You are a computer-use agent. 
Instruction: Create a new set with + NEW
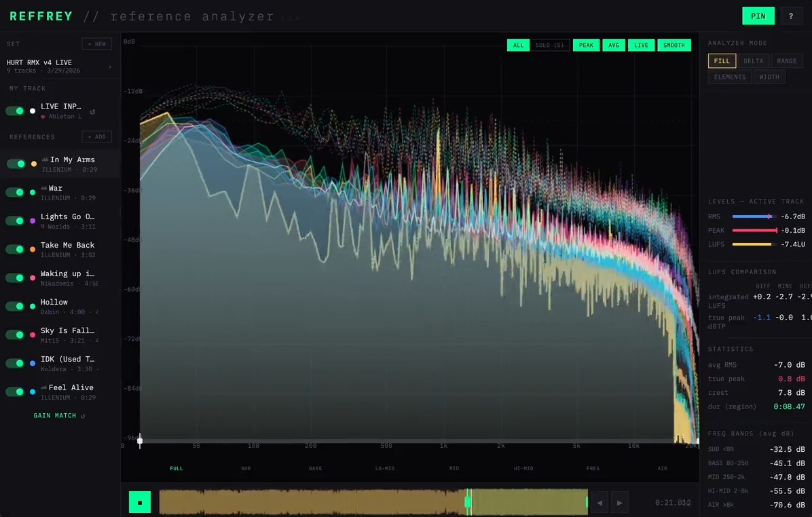97,44
